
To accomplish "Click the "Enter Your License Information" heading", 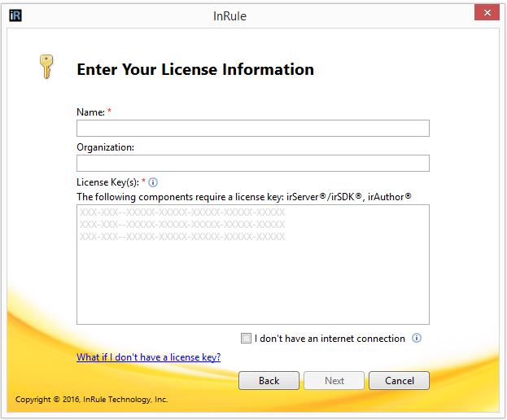I will 195,70.
